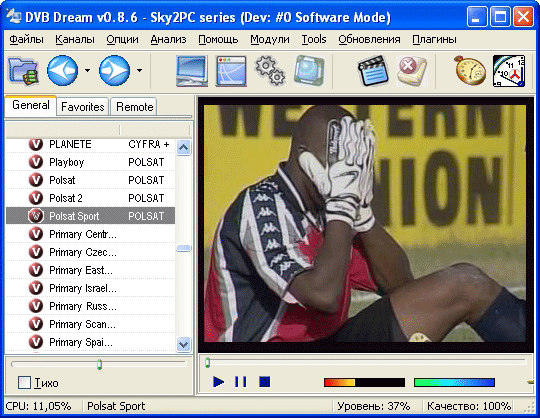Click the green-blue signal quality bar
Viewport: 540px width, 418px height.
coord(454,382)
